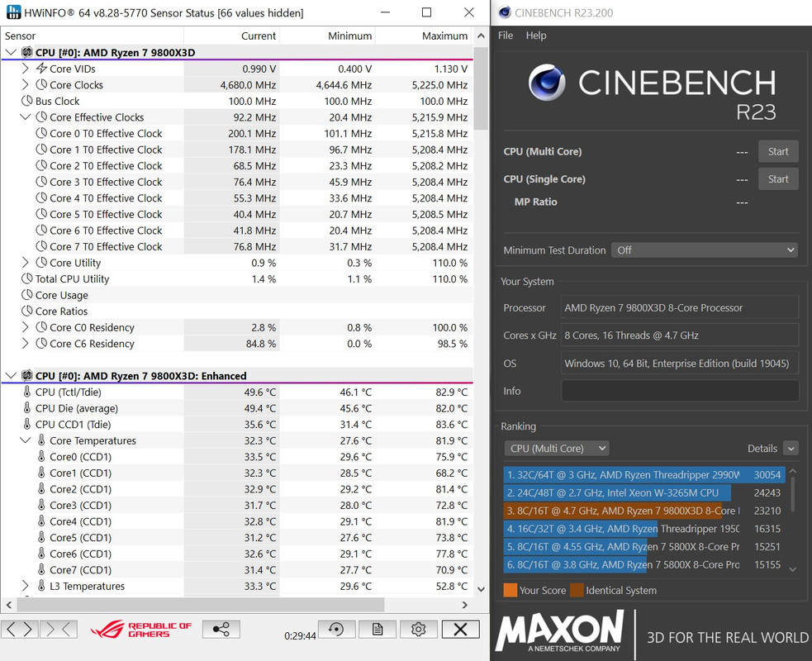
Task: Click the brown Identical System swatch
Action: pyautogui.click(x=577, y=590)
